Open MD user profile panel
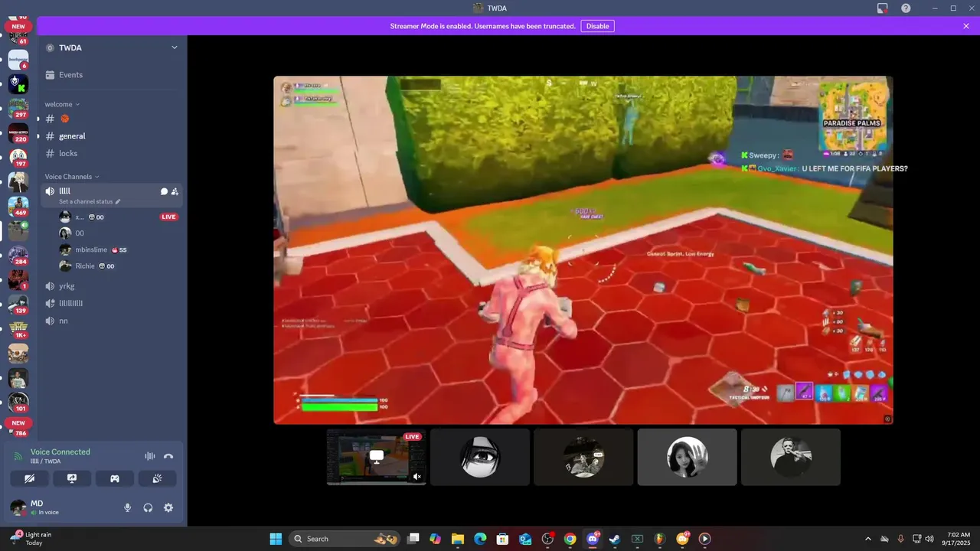The height and width of the screenshot is (551, 980). [61, 507]
